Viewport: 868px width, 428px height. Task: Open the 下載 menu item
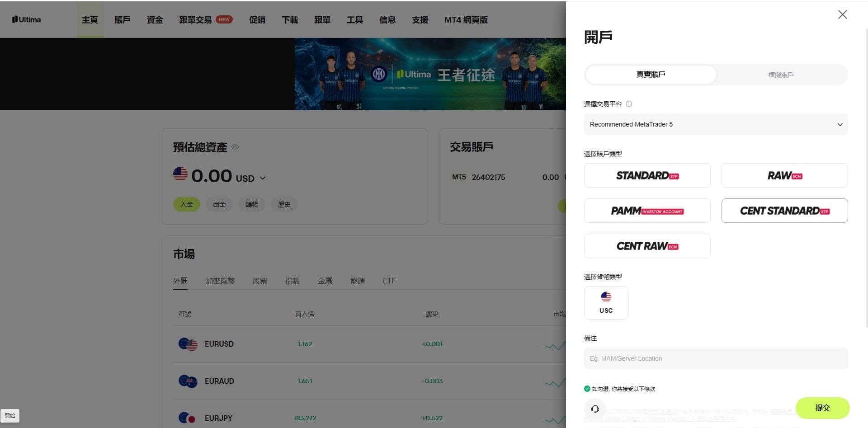pos(290,20)
